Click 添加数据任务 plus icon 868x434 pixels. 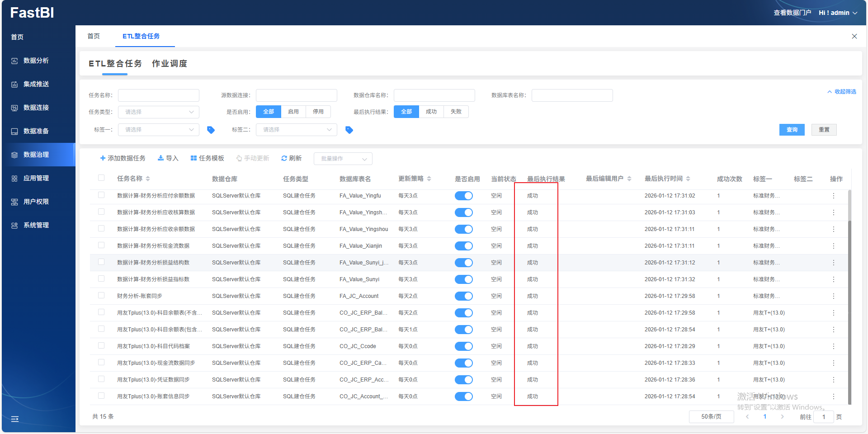pyautogui.click(x=103, y=158)
